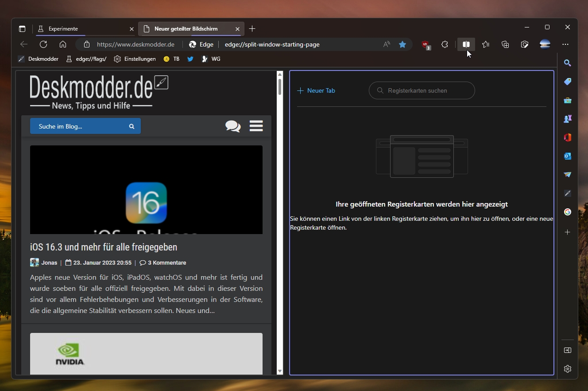588x391 pixels.
Task: Switch to the Experimente tab
Action: click(85, 29)
